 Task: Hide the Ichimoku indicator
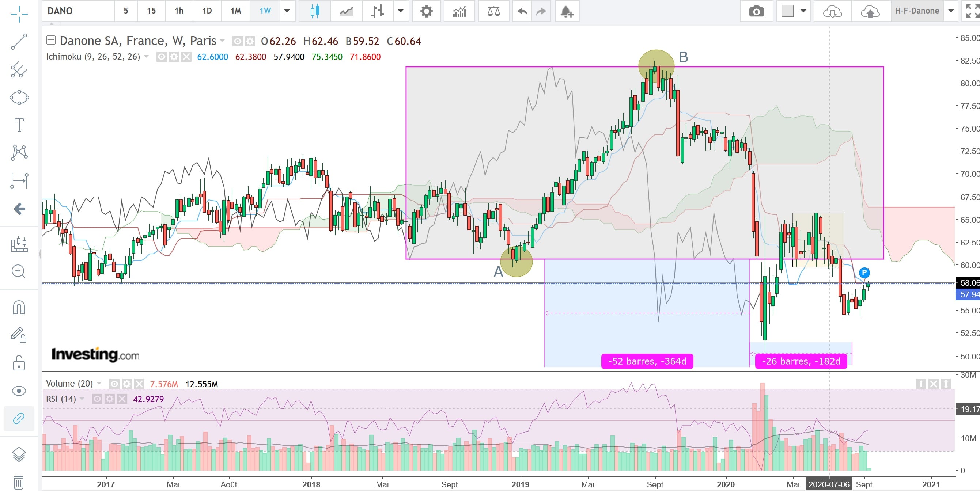coord(161,57)
